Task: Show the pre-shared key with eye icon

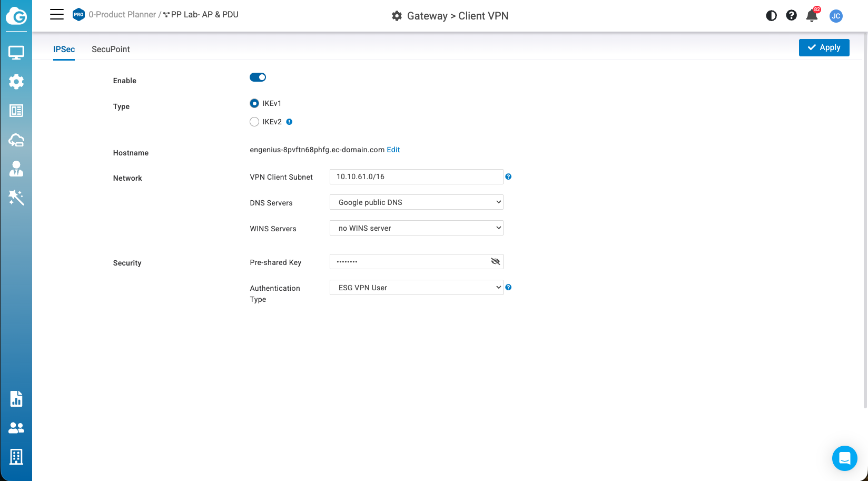Action: (x=495, y=261)
